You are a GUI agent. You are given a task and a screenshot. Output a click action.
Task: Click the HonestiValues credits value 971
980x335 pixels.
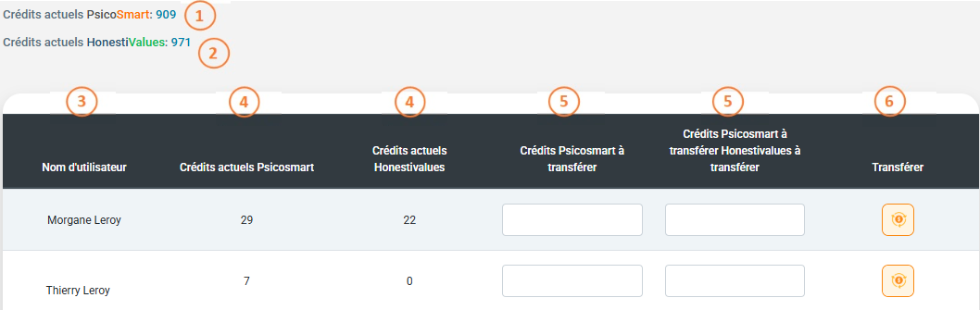point(181,42)
